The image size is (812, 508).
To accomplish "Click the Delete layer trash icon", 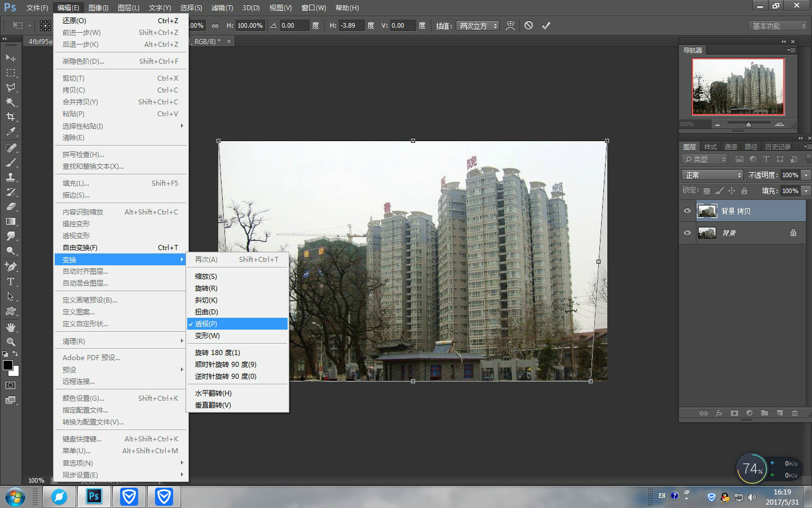I will tap(795, 413).
